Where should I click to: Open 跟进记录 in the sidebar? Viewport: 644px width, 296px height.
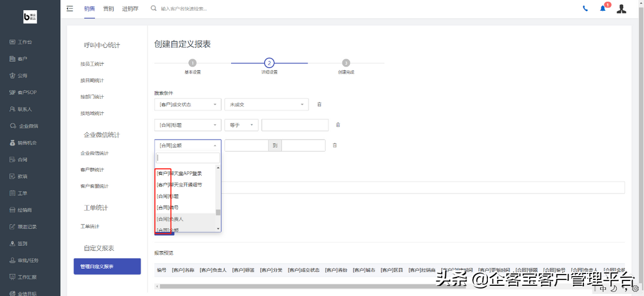pyautogui.click(x=24, y=227)
